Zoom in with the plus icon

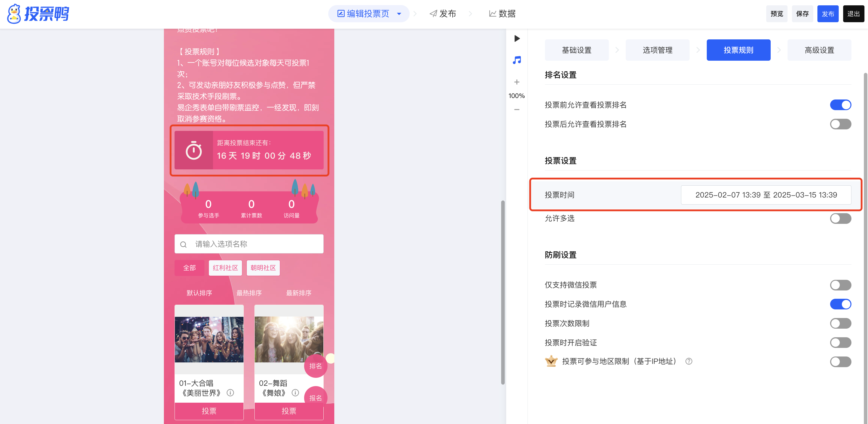[x=517, y=82]
